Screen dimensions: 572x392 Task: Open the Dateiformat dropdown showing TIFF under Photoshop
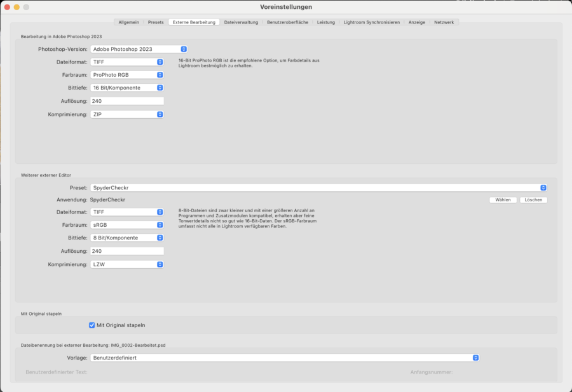[x=126, y=62]
